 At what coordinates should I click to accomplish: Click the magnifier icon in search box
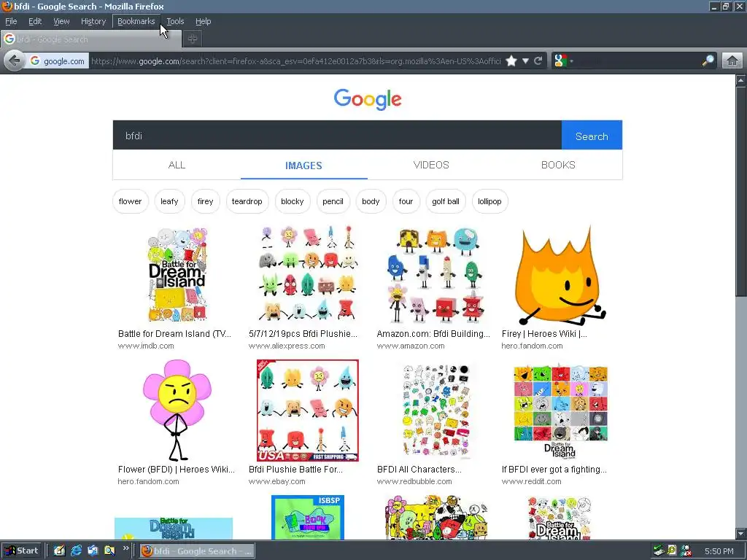pyautogui.click(x=708, y=61)
